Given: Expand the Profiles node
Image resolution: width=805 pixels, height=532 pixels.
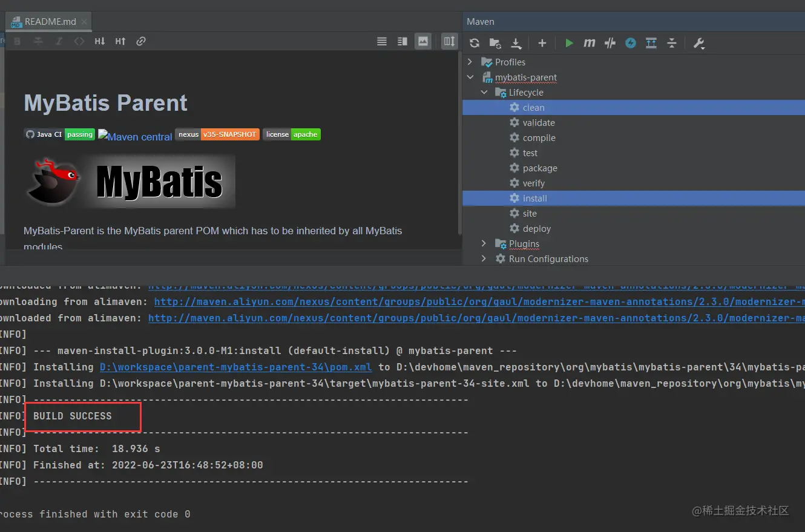Looking at the screenshot, I should click(x=470, y=62).
